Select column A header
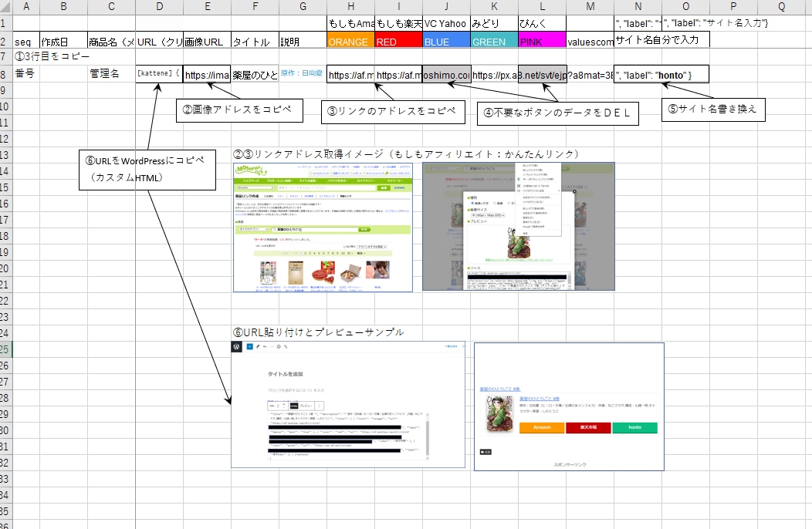Image resolution: width=812 pixels, height=529 pixels. pos(26,7)
